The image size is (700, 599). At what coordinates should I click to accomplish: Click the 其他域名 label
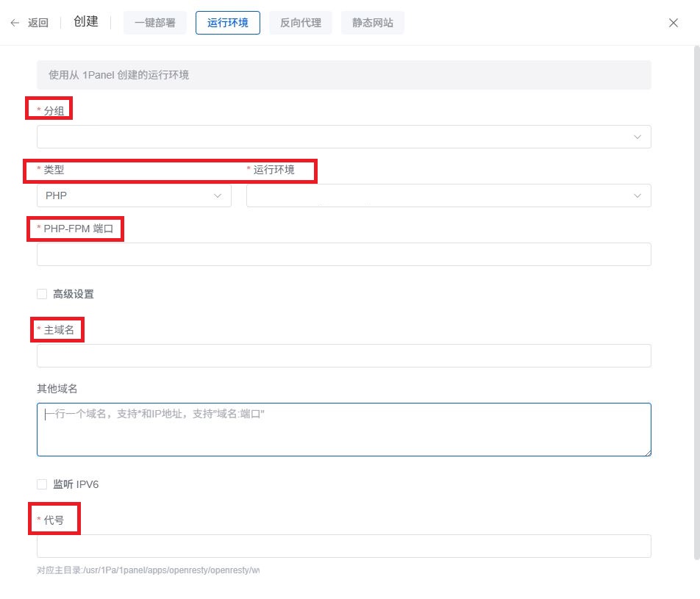(57, 389)
